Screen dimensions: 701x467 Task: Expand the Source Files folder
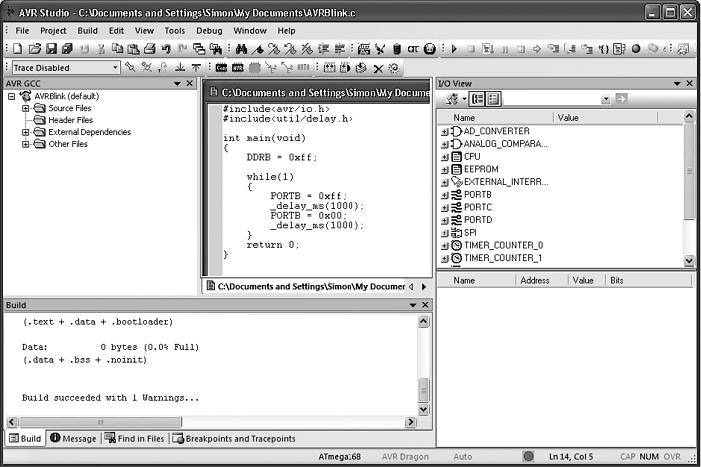pyautogui.click(x=26, y=108)
